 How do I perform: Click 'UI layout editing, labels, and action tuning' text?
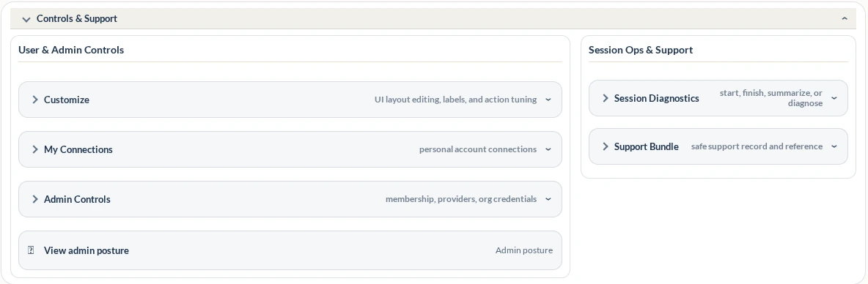tap(455, 100)
